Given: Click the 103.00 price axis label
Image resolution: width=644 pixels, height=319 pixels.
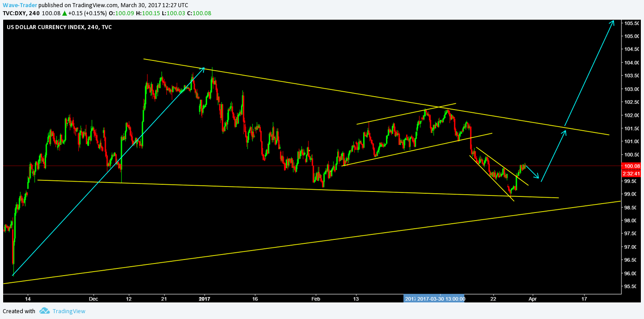Looking at the screenshot, I should (x=632, y=89).
